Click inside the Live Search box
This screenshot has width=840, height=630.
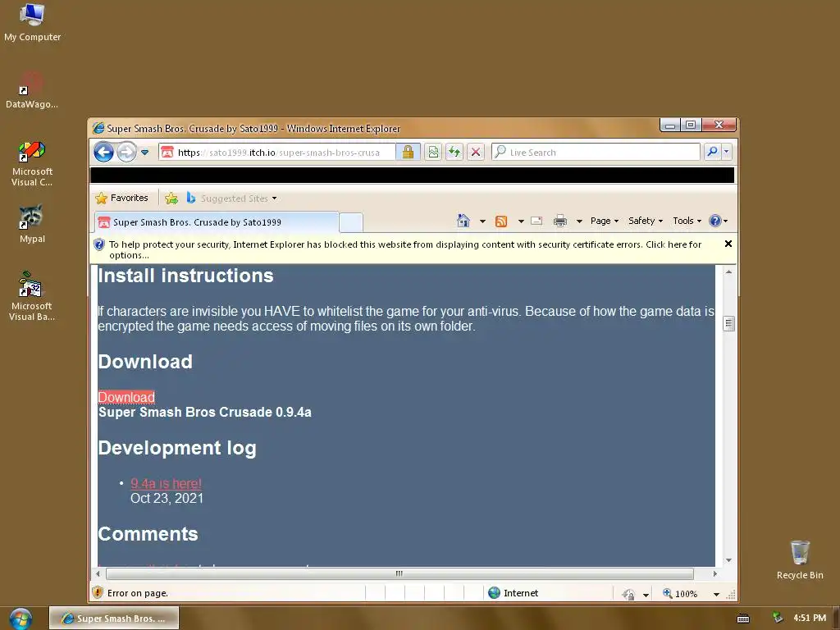click(x=596, y=152)
